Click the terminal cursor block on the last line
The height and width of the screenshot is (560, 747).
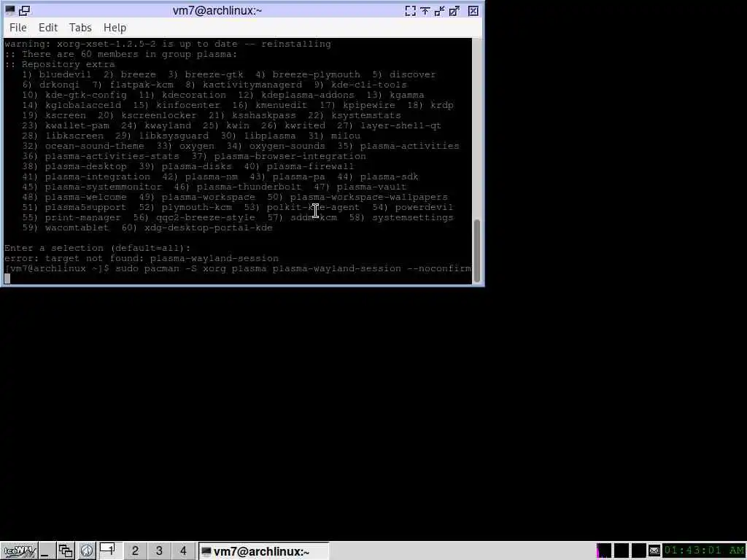7,279
